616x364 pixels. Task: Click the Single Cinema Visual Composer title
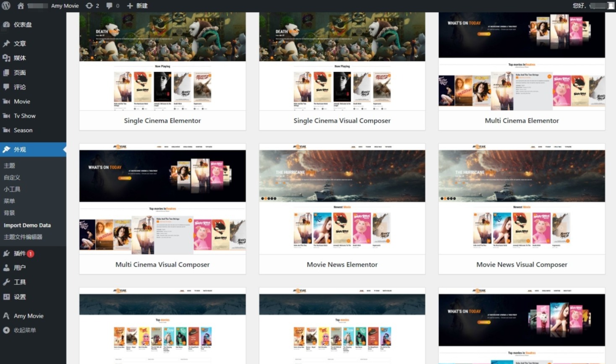(x=342, y=121)
